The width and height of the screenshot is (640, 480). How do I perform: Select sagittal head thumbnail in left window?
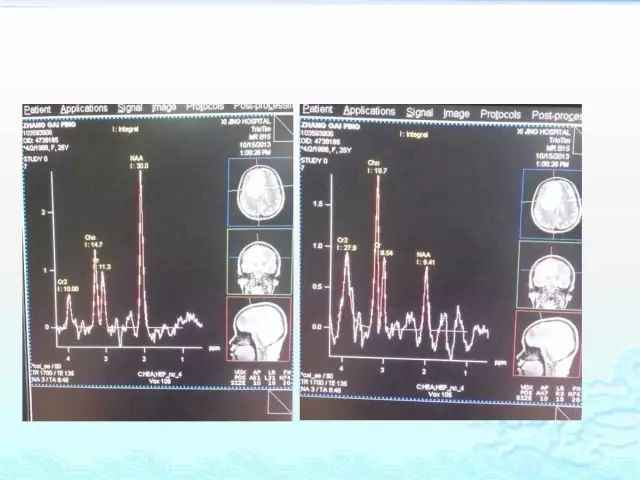point(258,329)
